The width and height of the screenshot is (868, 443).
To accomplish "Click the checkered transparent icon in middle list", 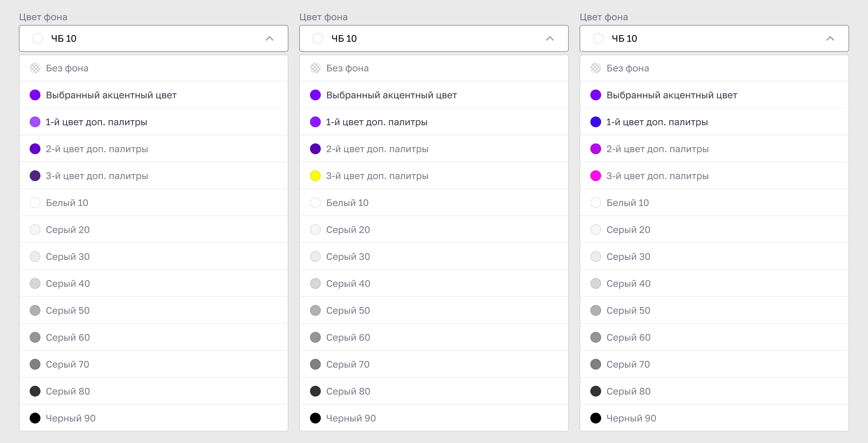I will coord(315,68).
